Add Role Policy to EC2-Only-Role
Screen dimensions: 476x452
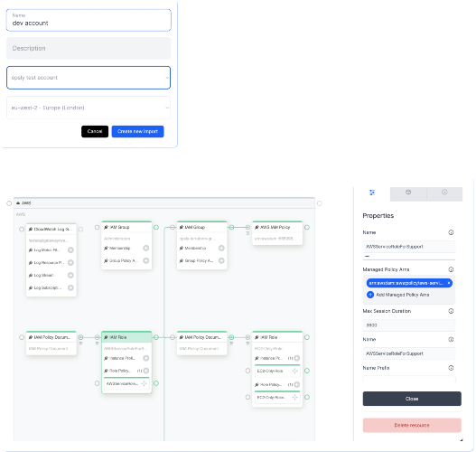point(297,384)
